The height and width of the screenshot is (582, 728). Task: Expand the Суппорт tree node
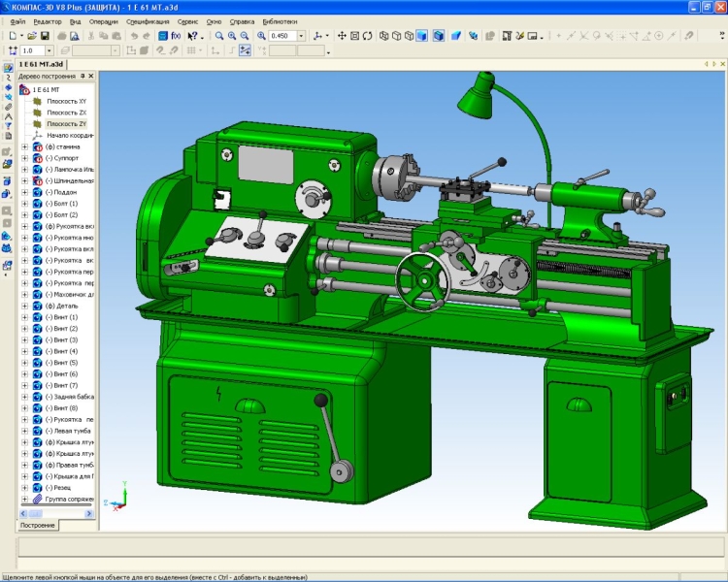tap(25, 158)
